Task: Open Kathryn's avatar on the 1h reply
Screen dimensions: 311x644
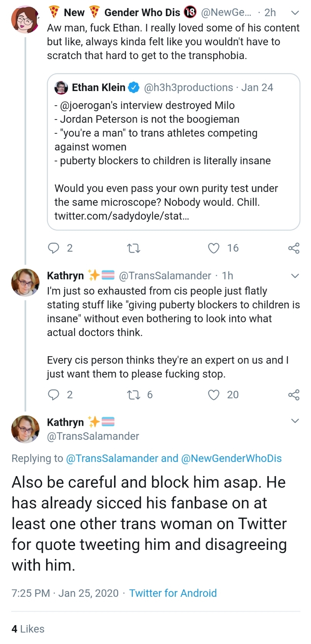Action: click(x=25, y=282)
